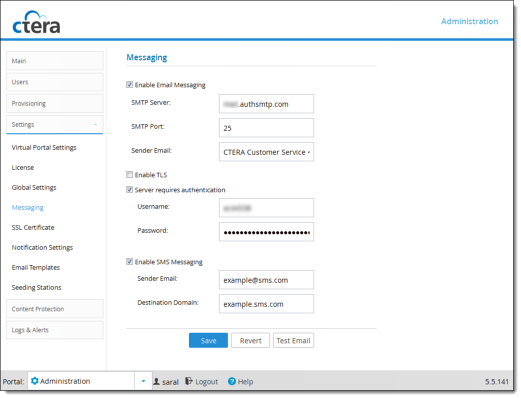Click the user icon next to saral
Image resolution: width=521 pixels, height=398 pixels.
[156, 381]
